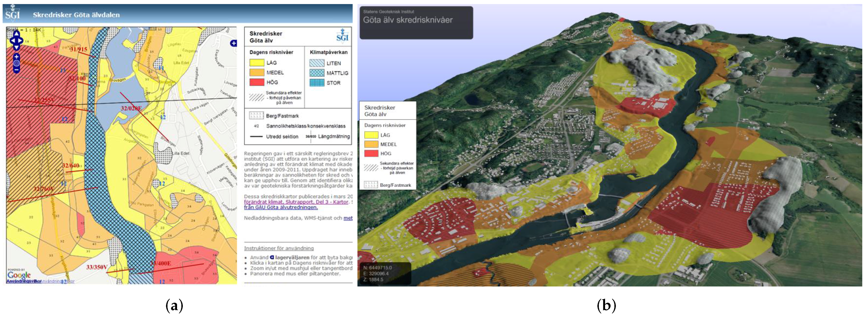Zoom out with the minus button
Image resolution: width=868 pixels, height=318 pixels.
(16, 70)
